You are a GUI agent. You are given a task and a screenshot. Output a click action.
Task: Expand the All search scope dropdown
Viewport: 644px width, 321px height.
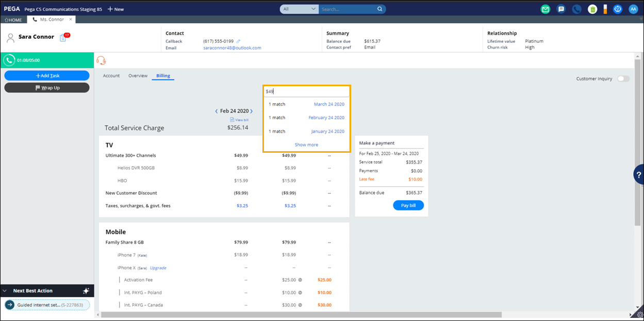[x=300, y=9]
